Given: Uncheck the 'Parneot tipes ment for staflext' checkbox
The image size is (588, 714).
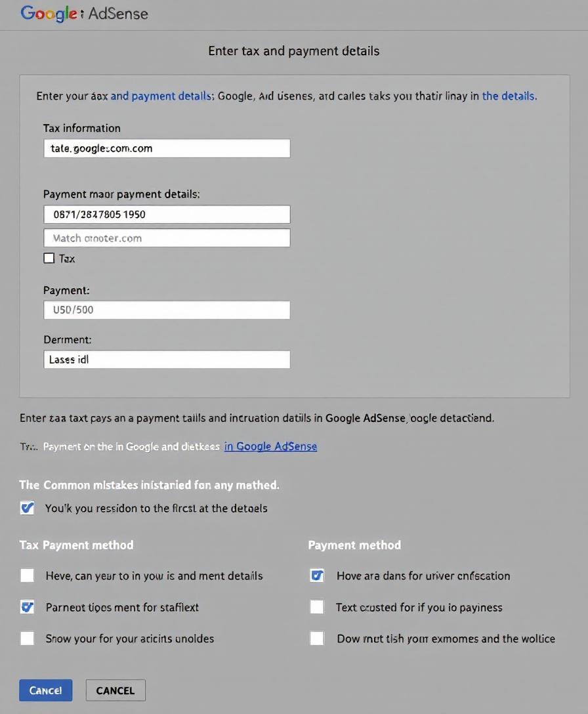Looking at the screenshot, I should (27, 606).
